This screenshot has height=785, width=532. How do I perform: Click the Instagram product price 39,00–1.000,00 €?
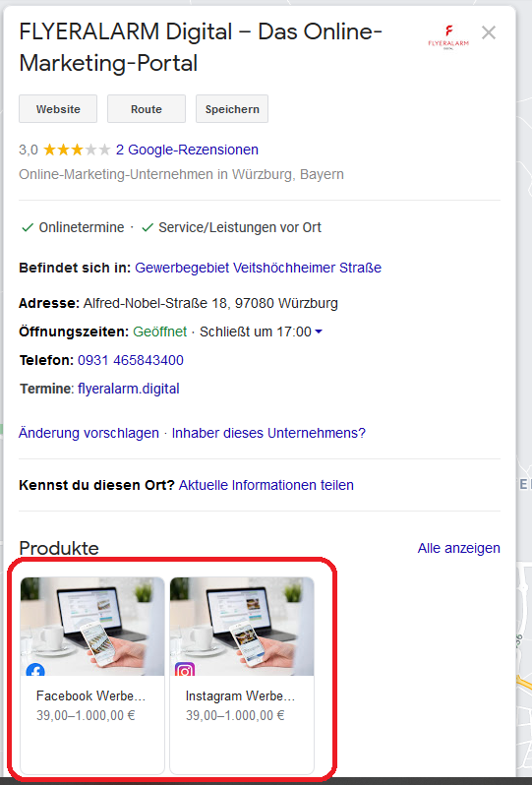point(235,715)
